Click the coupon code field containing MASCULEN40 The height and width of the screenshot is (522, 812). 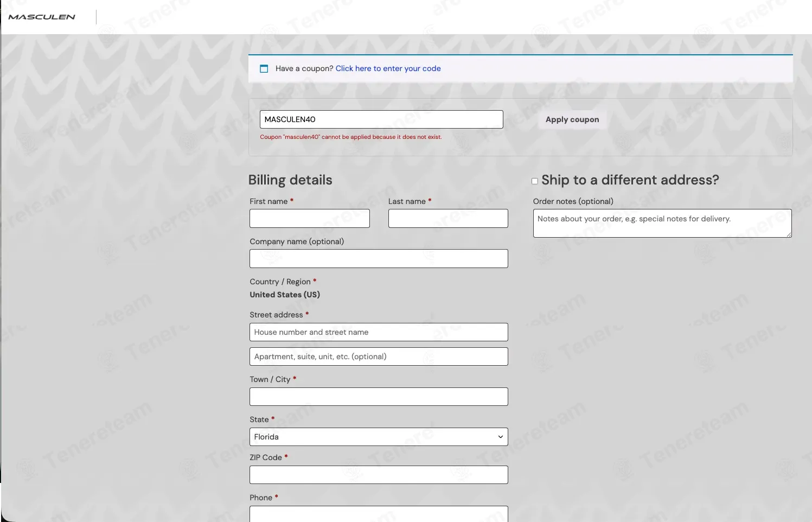pyautogui.click(x=381, y=119)
